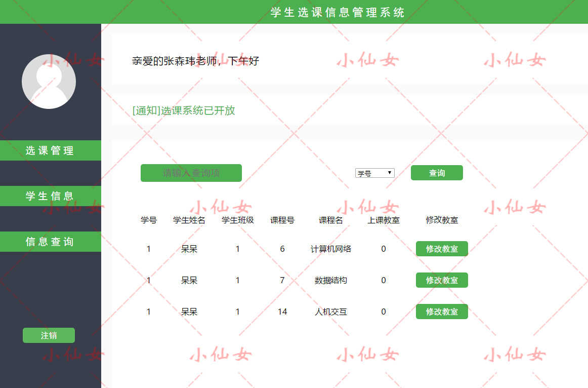
Task: Click the 学生选课信息管理系统 header title
Action: tap(338, 12)
